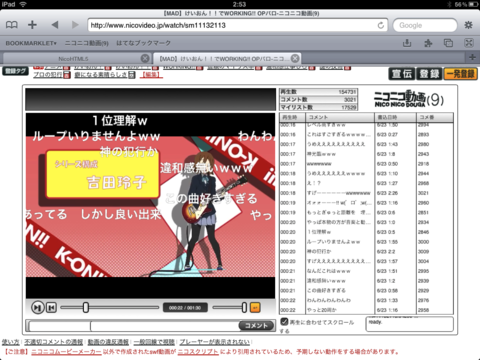Open the 【編集】 tag edit link
The height and width of the screenshot is (360, 480).
point(151,75)
